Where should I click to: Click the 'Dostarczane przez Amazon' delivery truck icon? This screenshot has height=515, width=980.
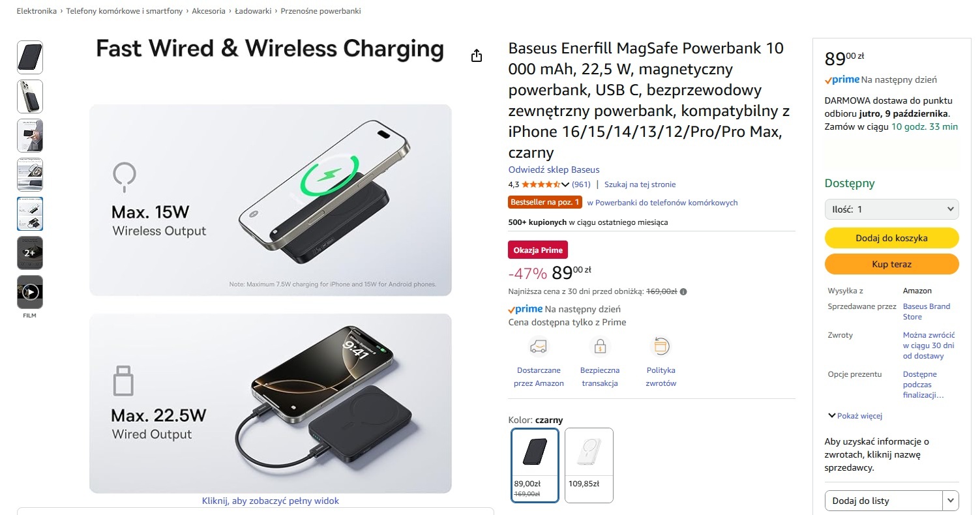click(539, 346)
